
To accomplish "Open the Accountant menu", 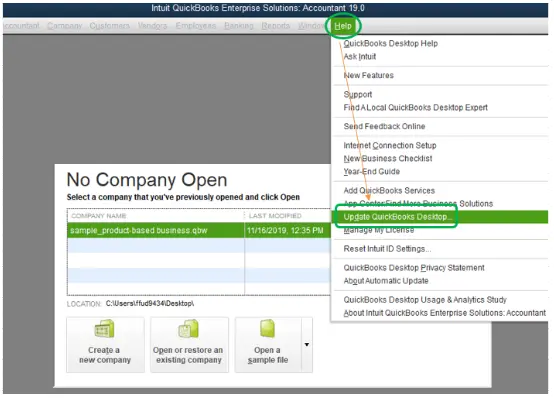I will 21,26.
